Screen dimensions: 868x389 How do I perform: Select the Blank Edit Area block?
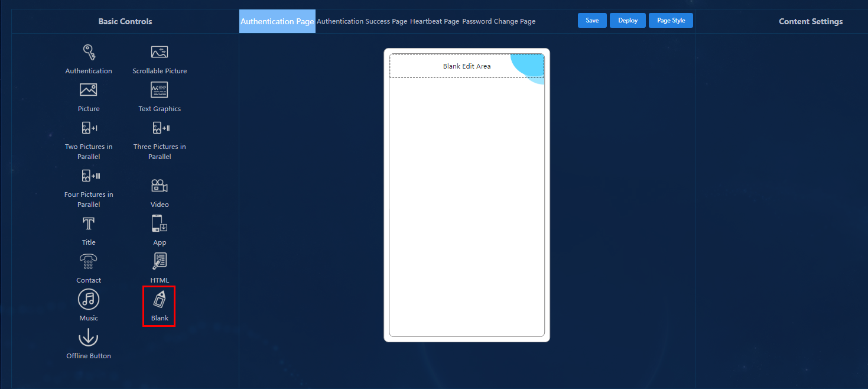point(467,66)
